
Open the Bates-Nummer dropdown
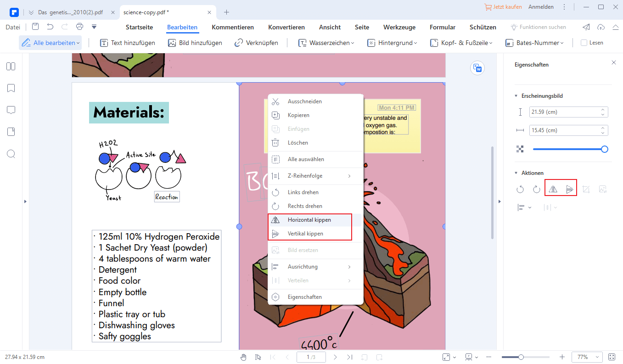point(534,43)
